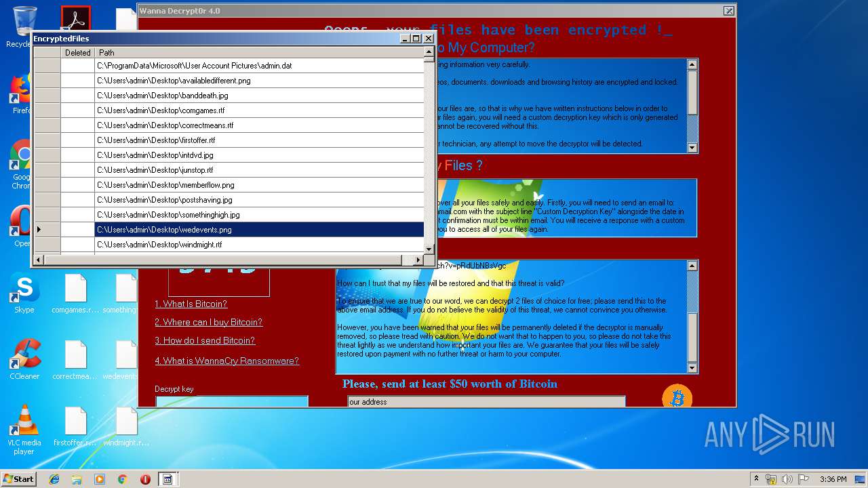Show hidden system tray icons
Screen dimensions: 868x488
(756, 479)
